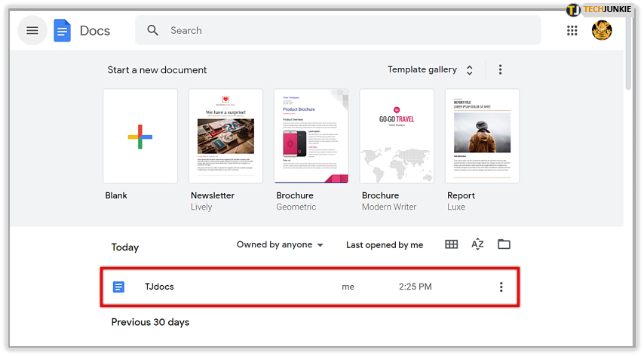Open the account profile avatar
644x356 pixels.
(x=602, y=30)
